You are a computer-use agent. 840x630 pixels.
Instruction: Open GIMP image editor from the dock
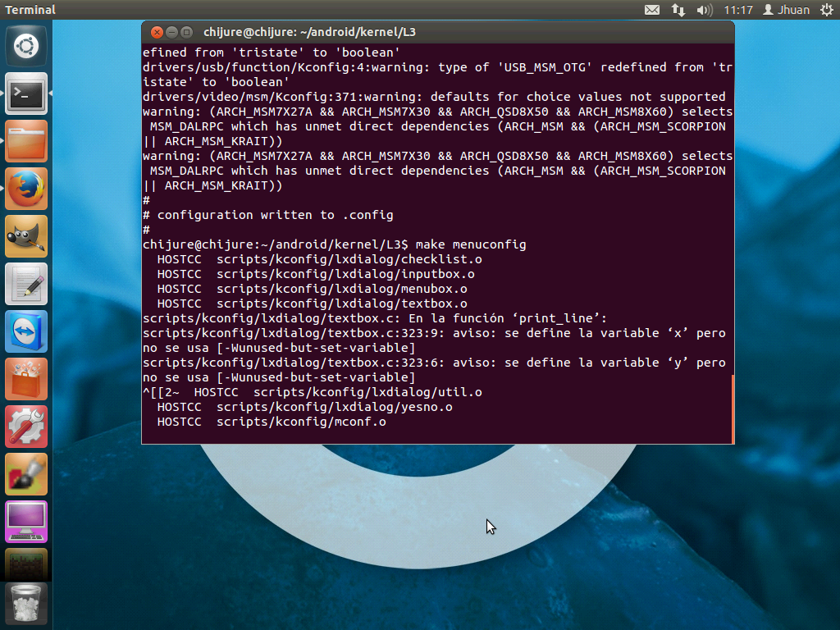tap(25, 236)
